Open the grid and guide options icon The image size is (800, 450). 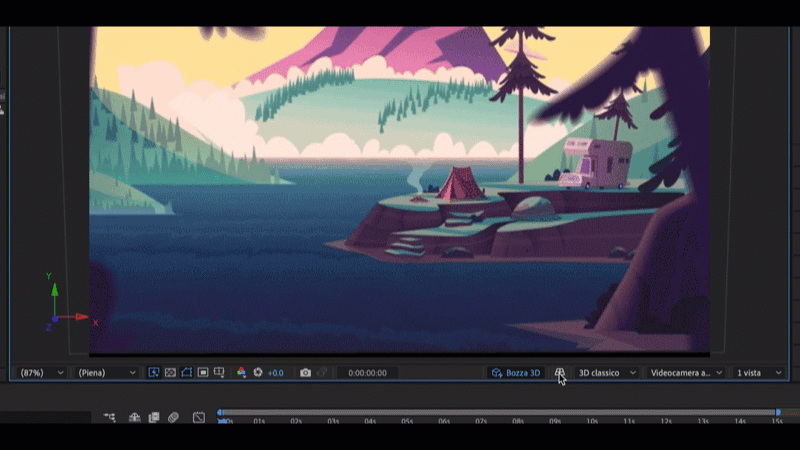pyautogui.click(x=219, y=373)
